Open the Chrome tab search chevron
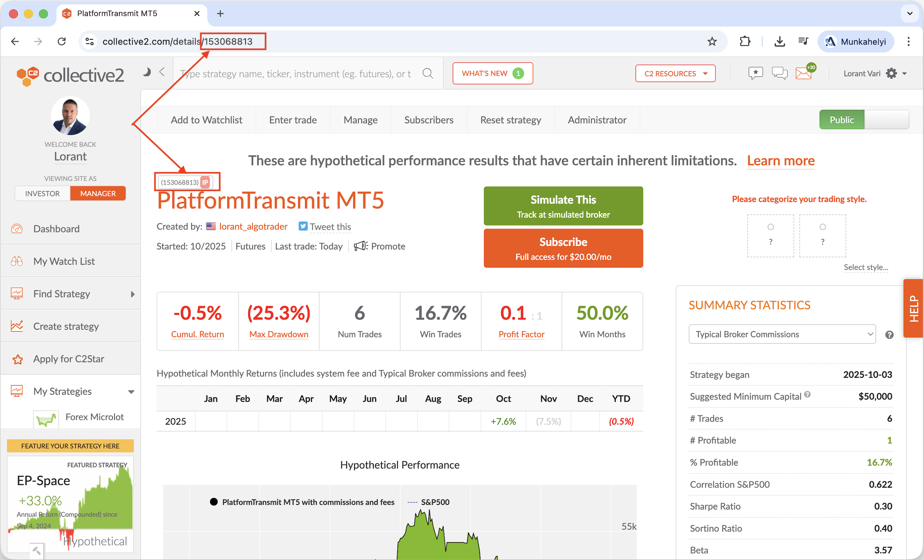This screenshot has height=560, width=924. point(910,14)
